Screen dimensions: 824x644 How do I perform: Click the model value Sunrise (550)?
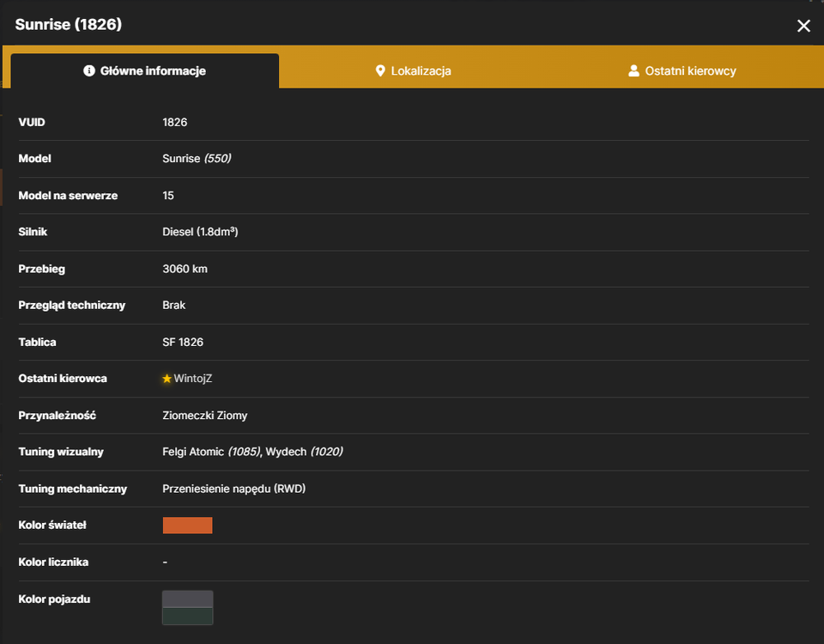pyautogui.click(x=197, y=158)
